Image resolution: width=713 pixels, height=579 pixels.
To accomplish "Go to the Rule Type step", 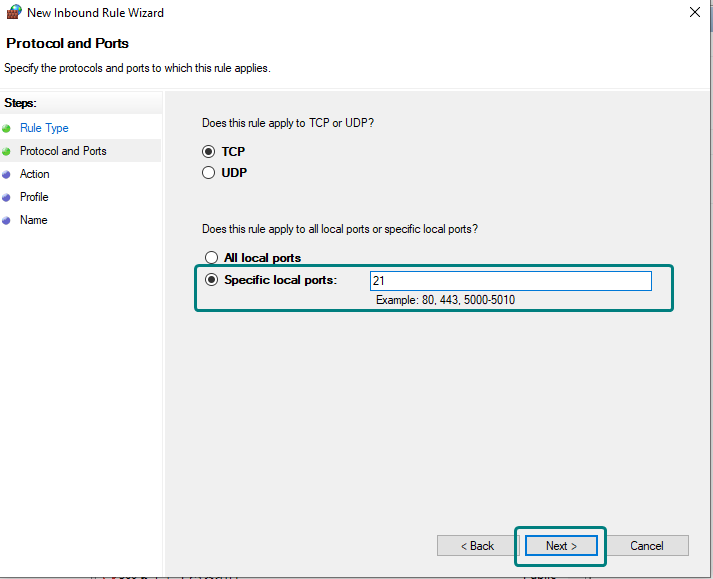I will pyautogui.click(x=44, y=128).
